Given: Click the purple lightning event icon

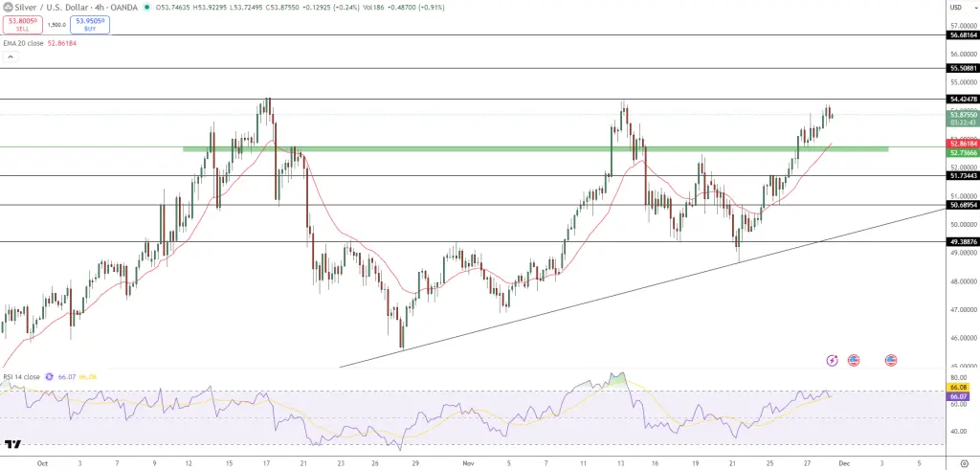Looking at the screenshot, I should pyautogui.click(x=832, y=360).
